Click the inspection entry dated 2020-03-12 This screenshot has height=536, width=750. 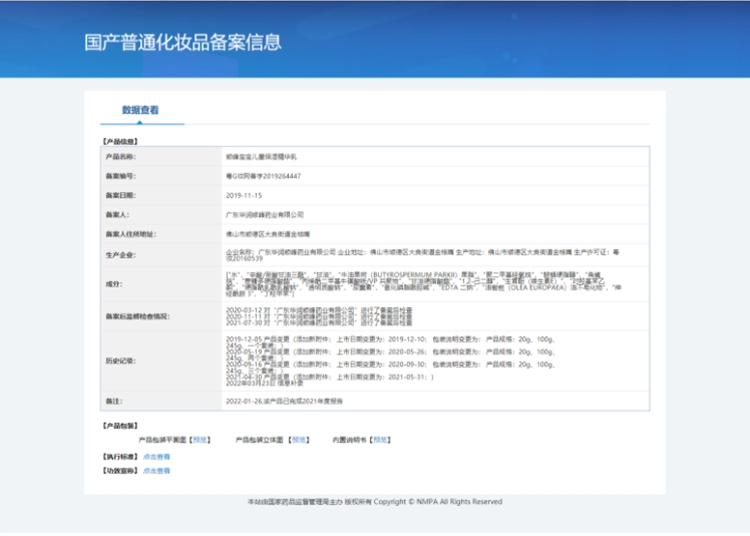click(x=319, y=310)
